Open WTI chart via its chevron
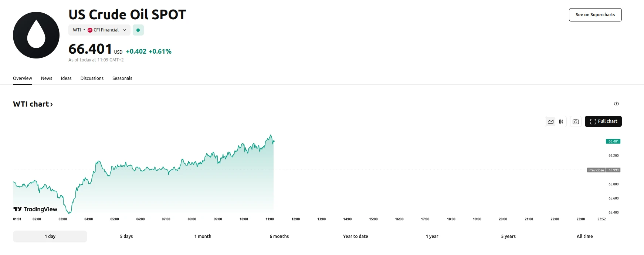This screenshot has height=255, width=644. click(52, 104)
